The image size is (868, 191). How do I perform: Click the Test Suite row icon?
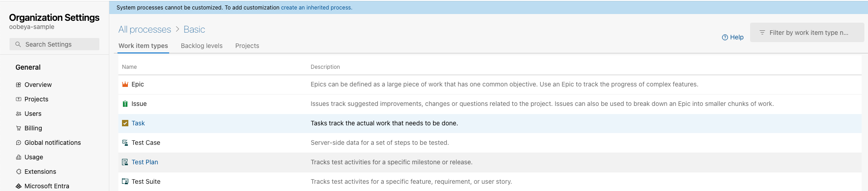click(x=125, y=181)
